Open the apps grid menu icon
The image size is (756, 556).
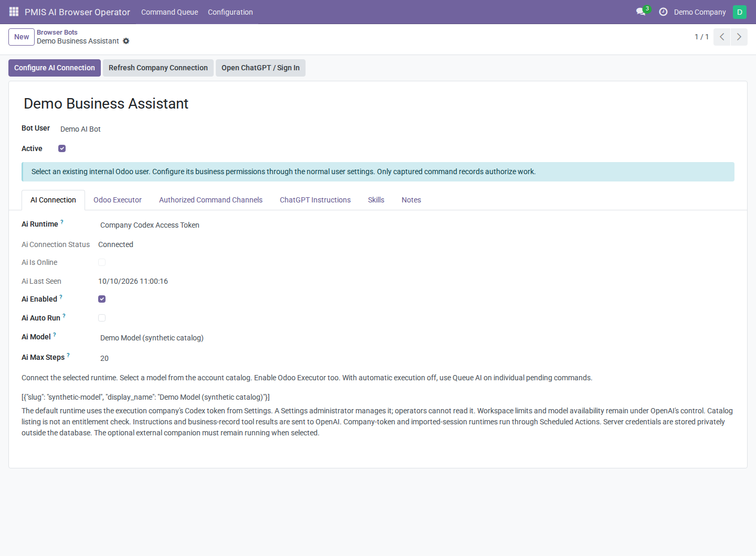click(x=14, y=12)
